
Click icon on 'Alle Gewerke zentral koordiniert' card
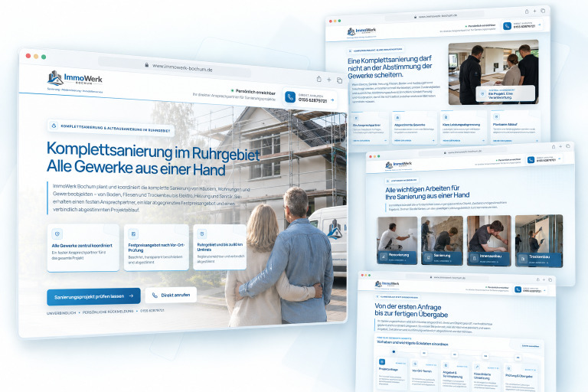(x=57, y=234)
